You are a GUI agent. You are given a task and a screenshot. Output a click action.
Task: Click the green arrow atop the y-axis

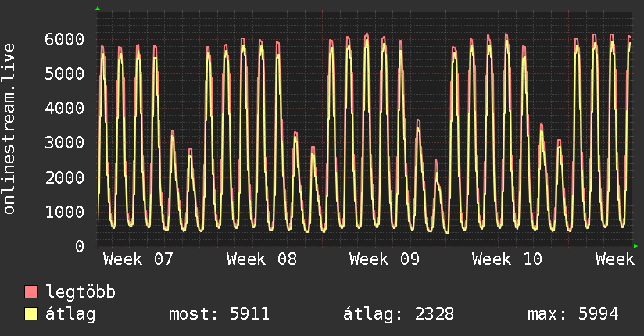pos(98,9)
